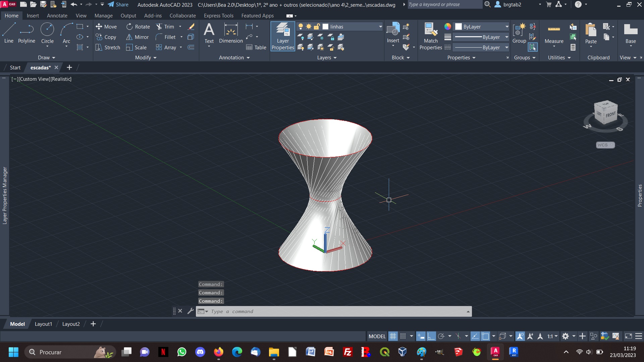
Task: Click the WCS coordinate system button
Action: [605, 145]
